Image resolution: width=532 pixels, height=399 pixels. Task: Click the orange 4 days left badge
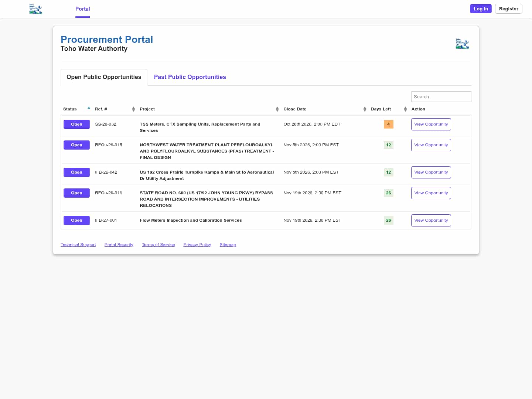click(389, 125)
